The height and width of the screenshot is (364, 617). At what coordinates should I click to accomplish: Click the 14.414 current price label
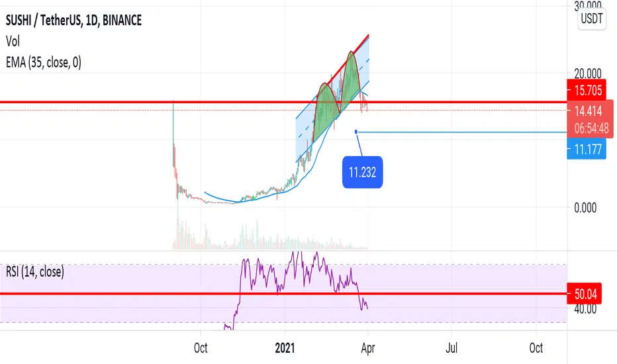pos(589,111)
